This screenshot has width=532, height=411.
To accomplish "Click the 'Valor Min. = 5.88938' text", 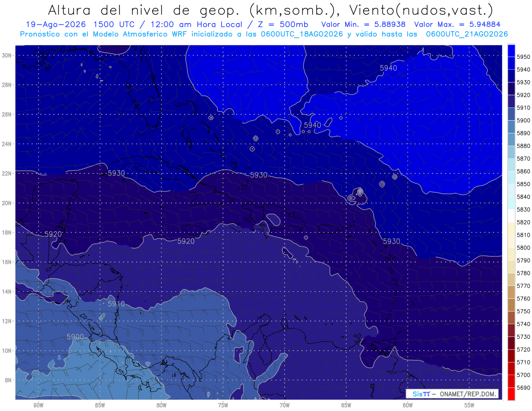I will pyautogui.click(x=363, y=24).
